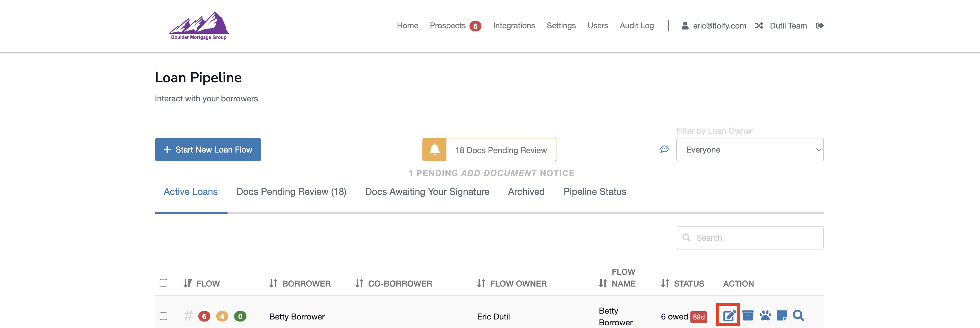Image resolution: width=980 pixels, height=328 pixels.
Task: Check the Betty Borrower row checkbox
Action: 164,316
